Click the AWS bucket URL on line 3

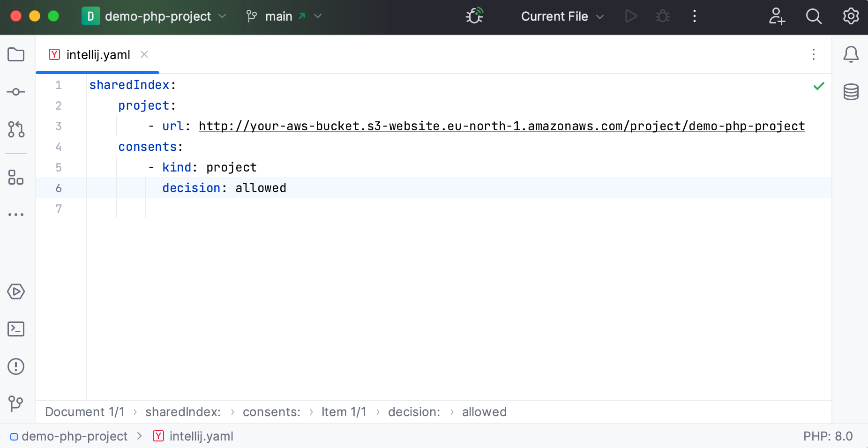tap(501, 126)
